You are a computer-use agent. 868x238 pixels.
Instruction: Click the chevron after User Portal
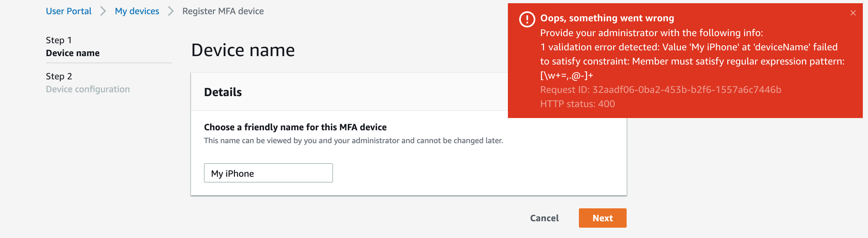(103, 11)
